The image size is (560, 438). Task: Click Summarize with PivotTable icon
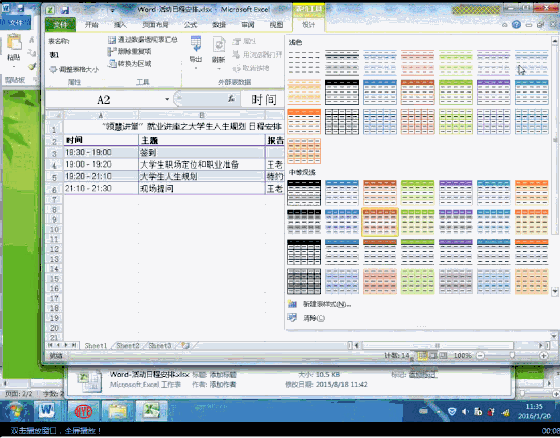[112, 40]
